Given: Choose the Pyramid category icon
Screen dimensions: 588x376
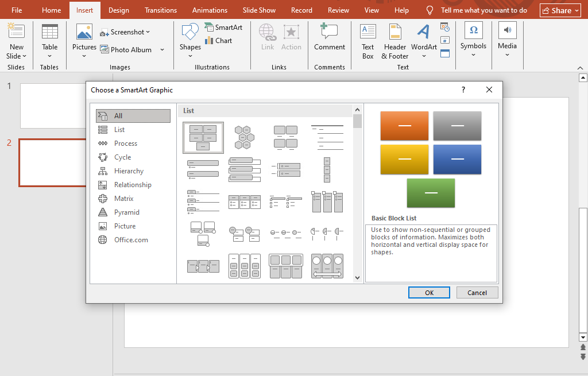Looking at the screenshot, I should [x=103, y=212].
